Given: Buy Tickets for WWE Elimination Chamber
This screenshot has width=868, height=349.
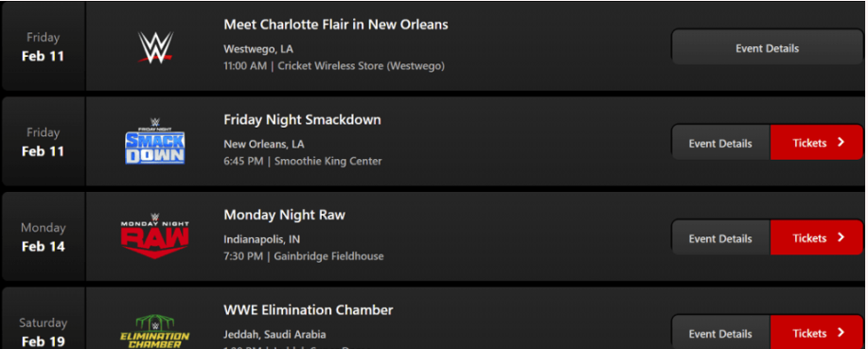Looking at the screenshot, I should tap(817, 332).
